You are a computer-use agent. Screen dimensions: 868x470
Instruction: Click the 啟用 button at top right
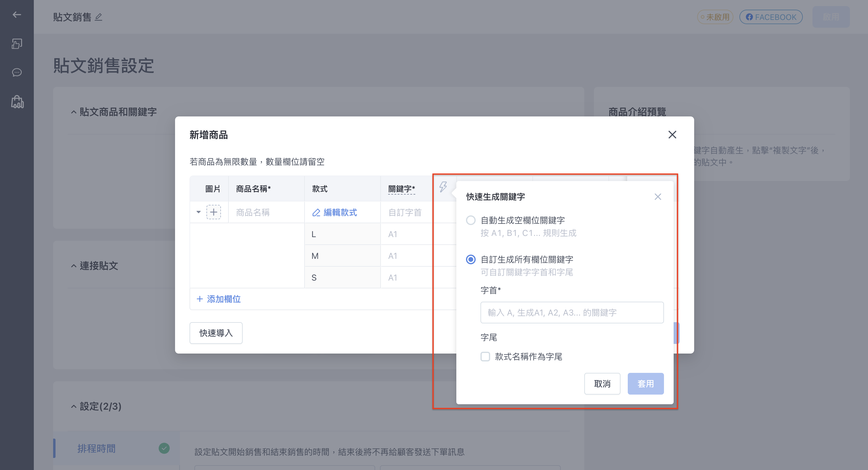(831, 17)
